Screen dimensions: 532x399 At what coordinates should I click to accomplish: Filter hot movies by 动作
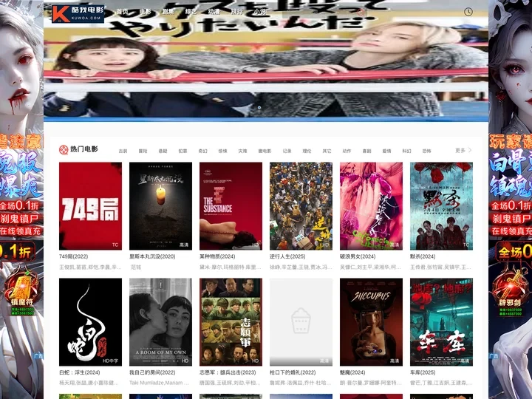click(x=347, y=151)
